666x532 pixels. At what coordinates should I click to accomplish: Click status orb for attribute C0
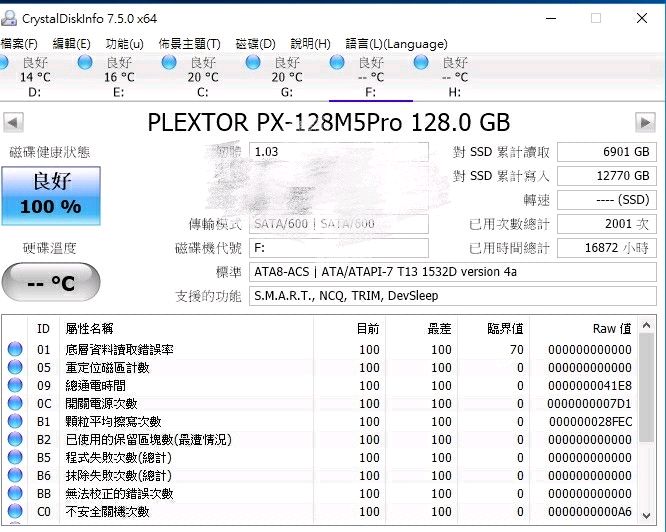click(x=15, y=511)
